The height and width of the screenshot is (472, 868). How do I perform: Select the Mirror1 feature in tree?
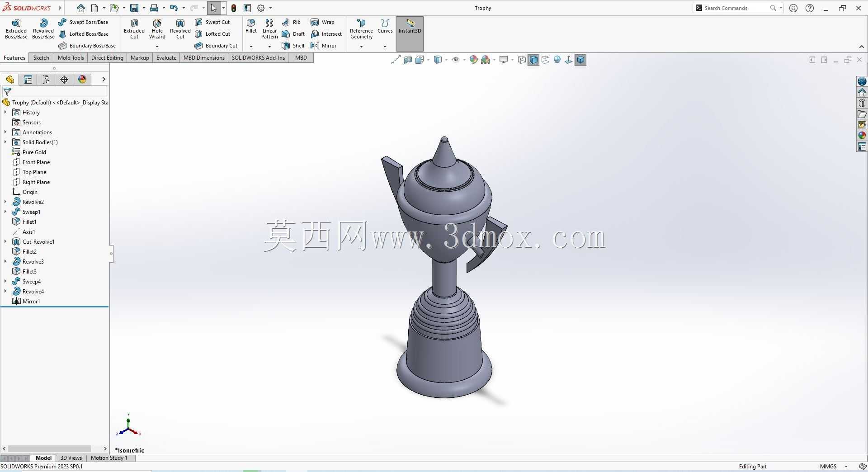point(26,302)
